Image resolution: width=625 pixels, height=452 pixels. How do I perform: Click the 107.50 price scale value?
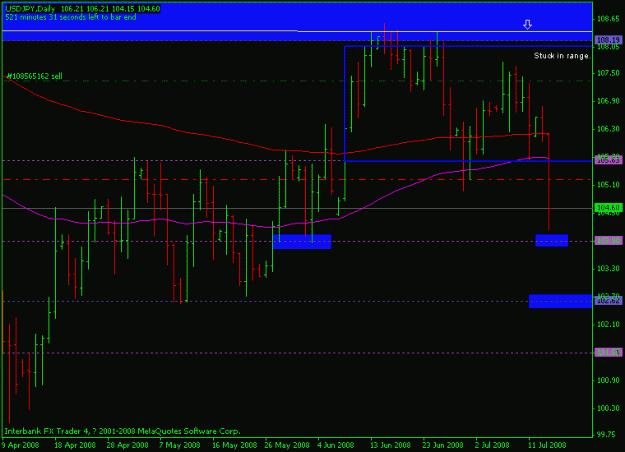tap(608, 73)
